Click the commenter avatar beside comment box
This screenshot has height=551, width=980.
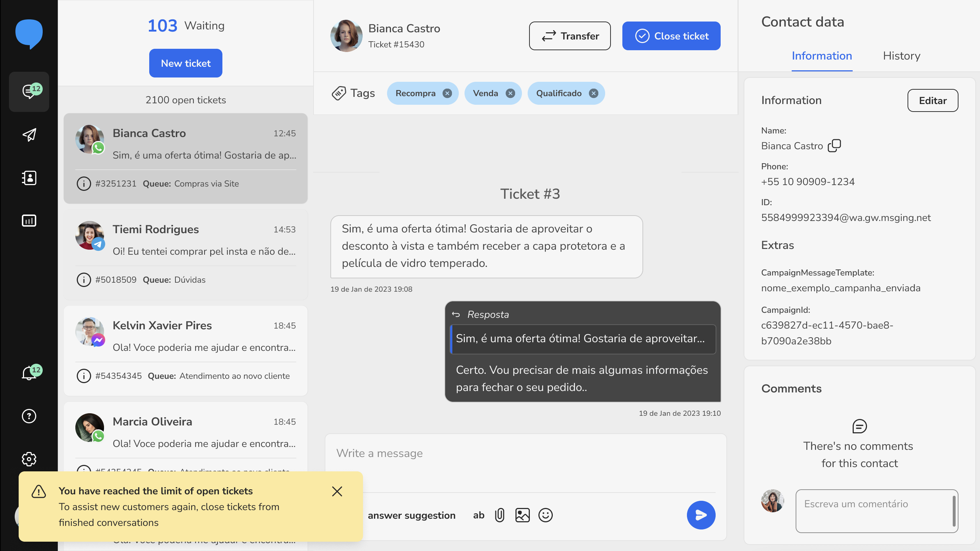click(772, 501)
